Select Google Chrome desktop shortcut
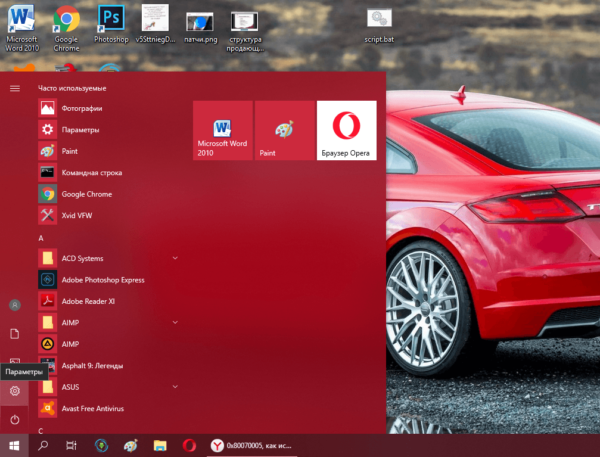 (67, 28)
